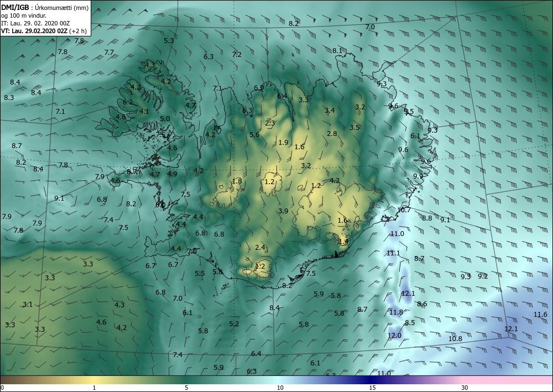
Task: Click the map value 8.1
Action: pyautogui.click(x=337, y=51)
